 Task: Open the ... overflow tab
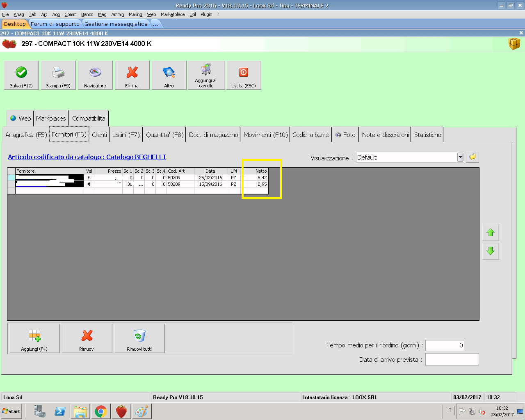[x=156, y=24]
